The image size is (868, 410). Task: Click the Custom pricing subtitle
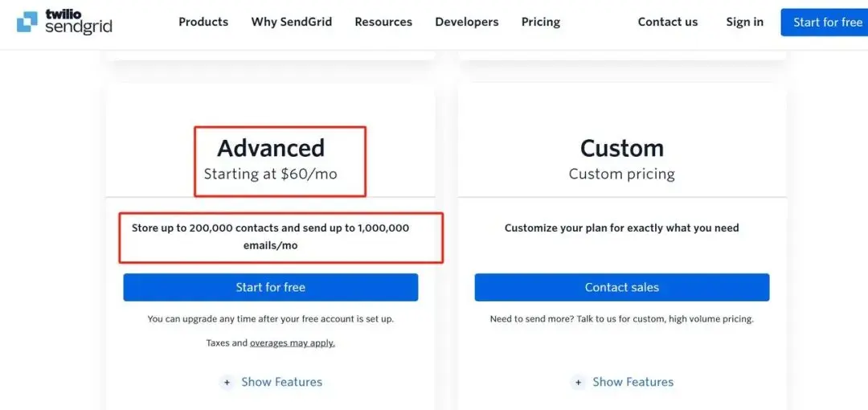point(621,174)
